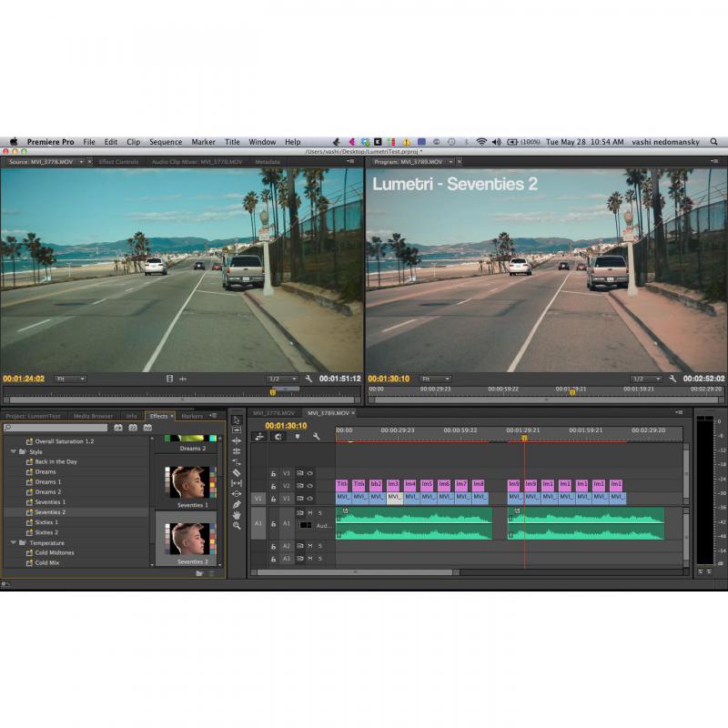Click the Accelerated Effects filter badge

tap(118, 428)
